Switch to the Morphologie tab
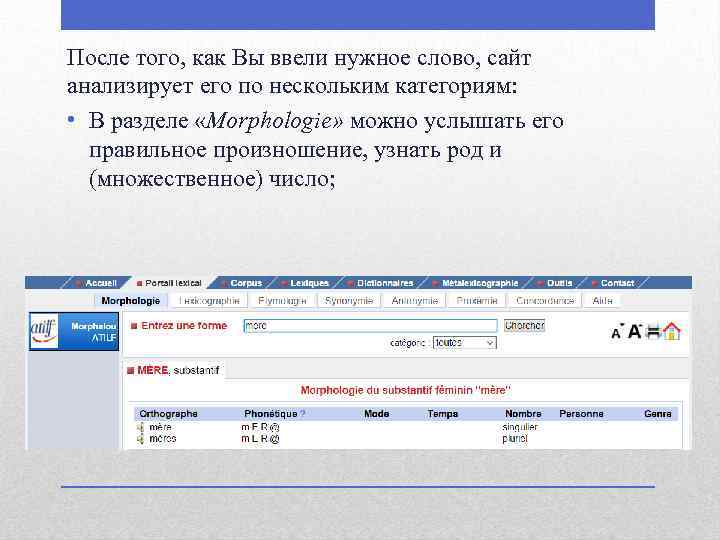This screenshot has height=540, width=720. click(x=130, y=301)
